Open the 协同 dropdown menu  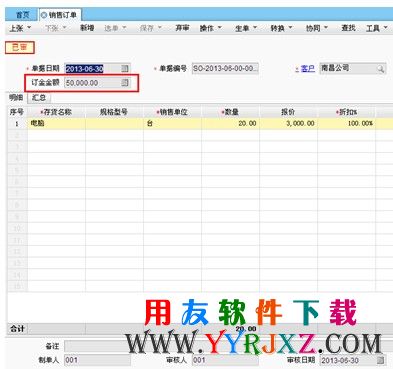[317, 28]
